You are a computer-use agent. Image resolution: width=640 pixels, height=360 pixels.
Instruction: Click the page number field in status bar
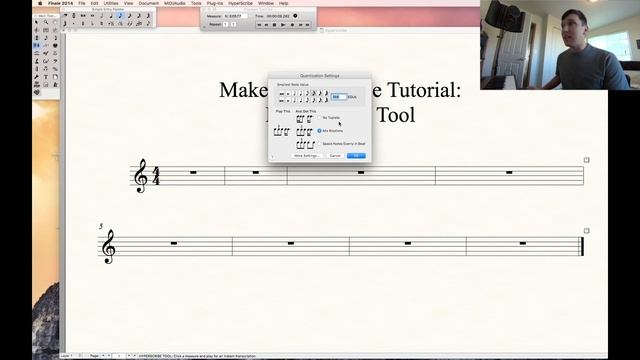(x=119, y=356)
